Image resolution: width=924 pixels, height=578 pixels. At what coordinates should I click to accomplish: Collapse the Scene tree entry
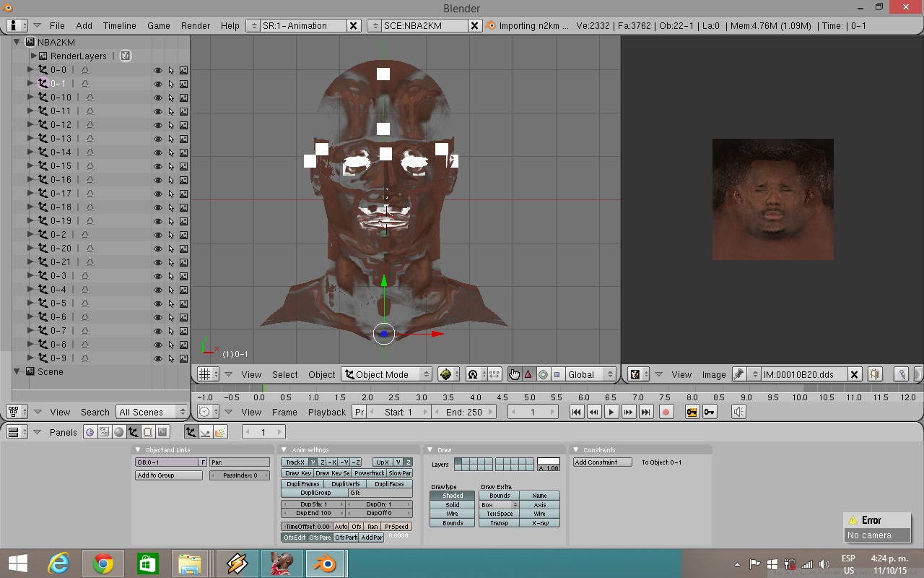(17, 371)
